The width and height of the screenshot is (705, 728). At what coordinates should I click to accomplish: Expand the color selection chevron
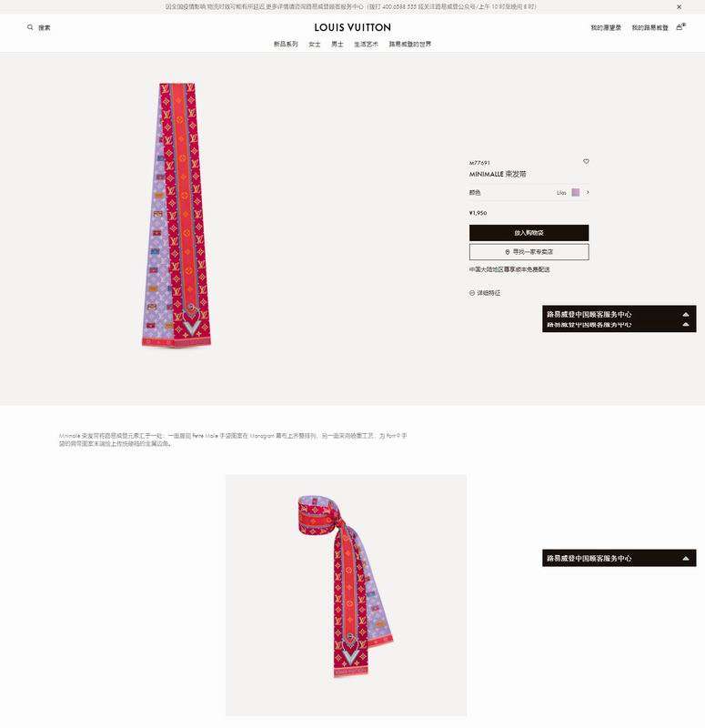pos(588,192)
